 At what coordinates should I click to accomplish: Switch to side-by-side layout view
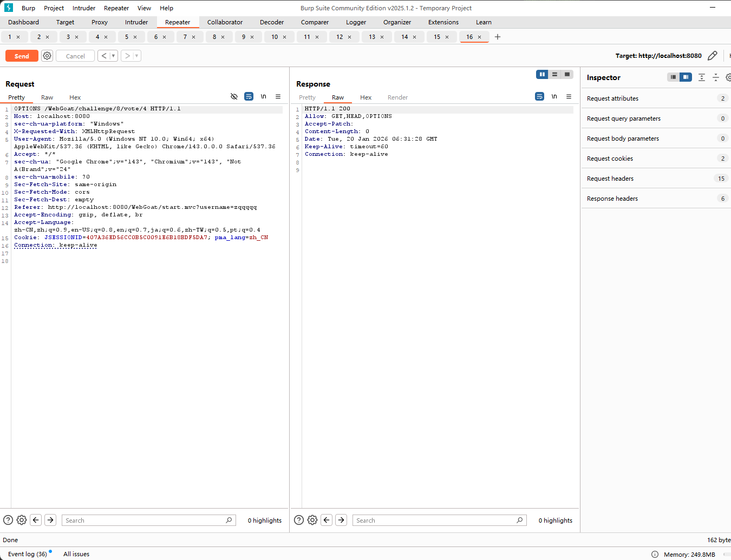[x=542, y=75]
